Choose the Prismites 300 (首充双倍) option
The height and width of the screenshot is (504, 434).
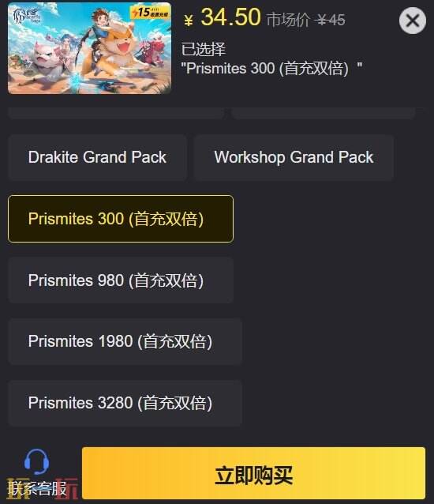(x=121, y=219)
